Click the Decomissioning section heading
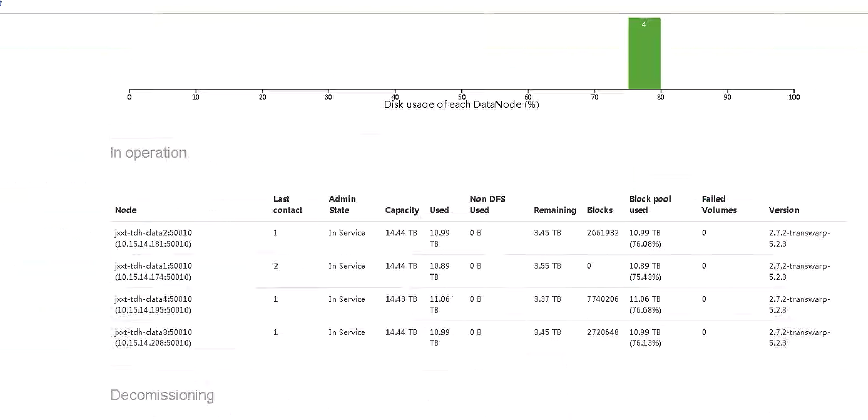 (x=162, y=395)
